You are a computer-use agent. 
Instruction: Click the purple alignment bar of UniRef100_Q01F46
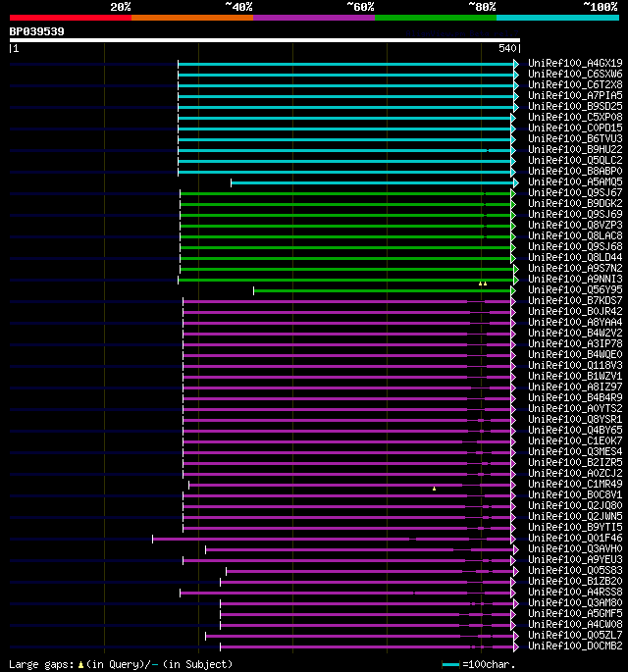[332, 539]
